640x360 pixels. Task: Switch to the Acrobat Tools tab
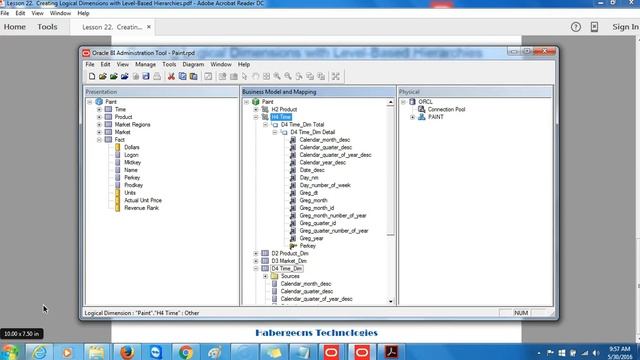click(47, 27)
